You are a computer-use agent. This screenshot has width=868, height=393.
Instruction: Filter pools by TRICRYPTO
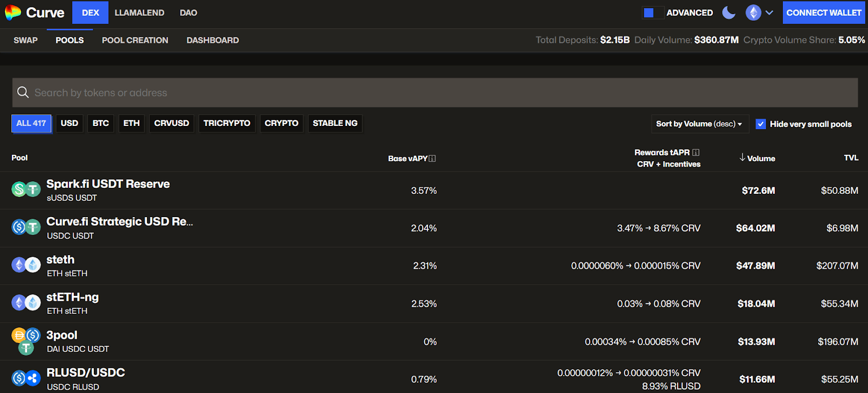tap(227, 123)
